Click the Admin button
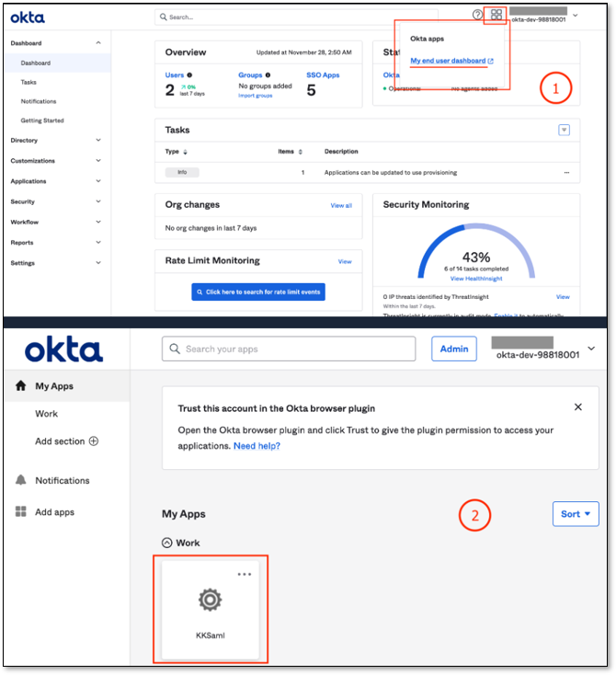This screenshot has height=675, width=616. click(x=454, y=349)
